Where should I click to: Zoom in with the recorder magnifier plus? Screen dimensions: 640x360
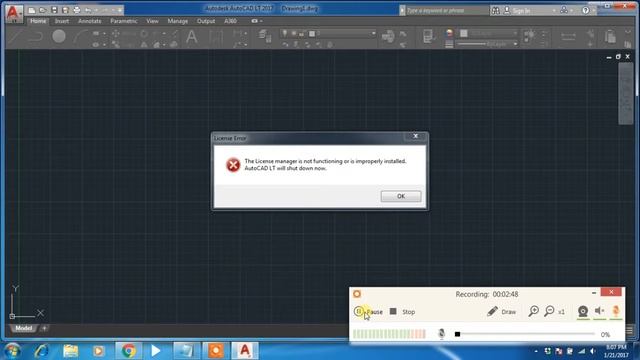tap(533, 311)
